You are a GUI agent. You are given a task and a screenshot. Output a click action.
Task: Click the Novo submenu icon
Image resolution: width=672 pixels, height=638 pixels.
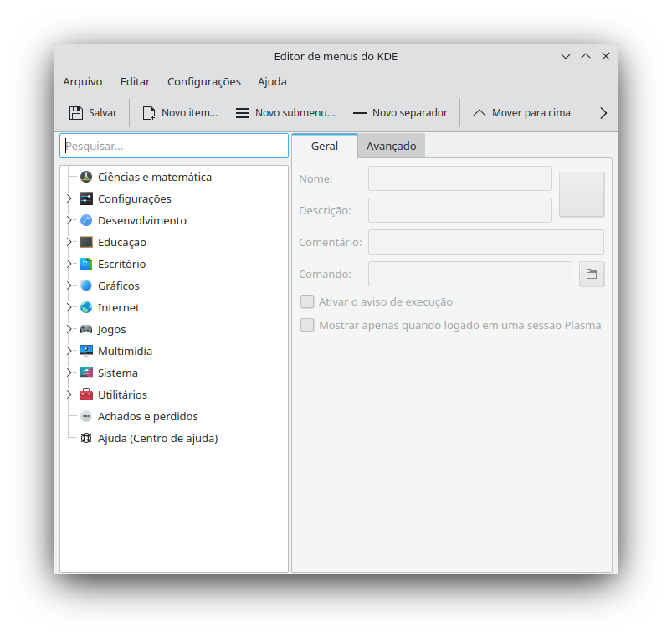[x=243, y=113]
